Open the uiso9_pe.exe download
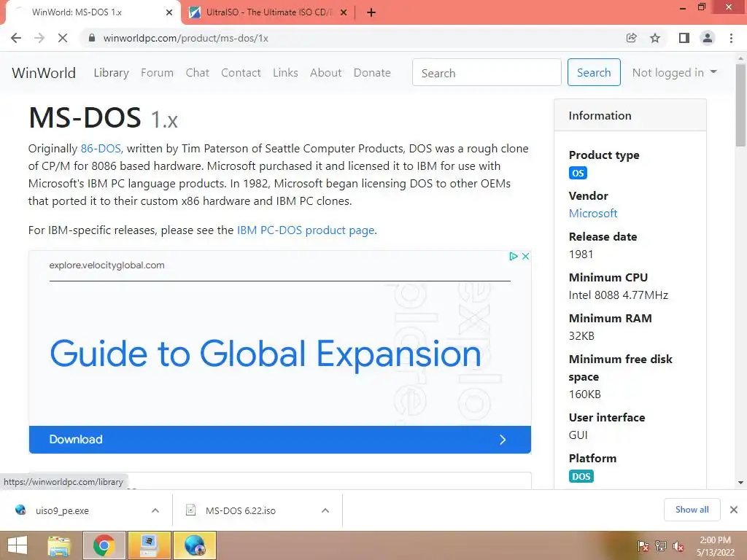Image resolution: width=747 pixels, height=560 pixels. (62, 510)
